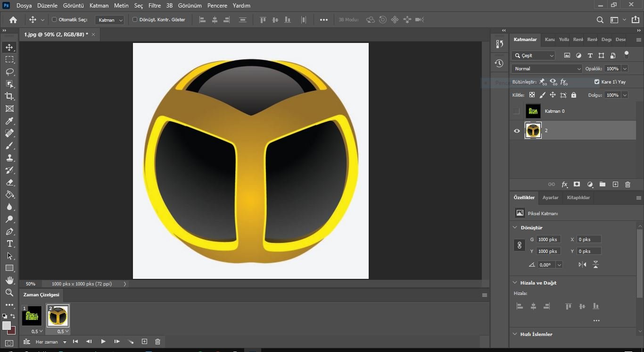Select the Horizontal Type tool

pos(9,244)
